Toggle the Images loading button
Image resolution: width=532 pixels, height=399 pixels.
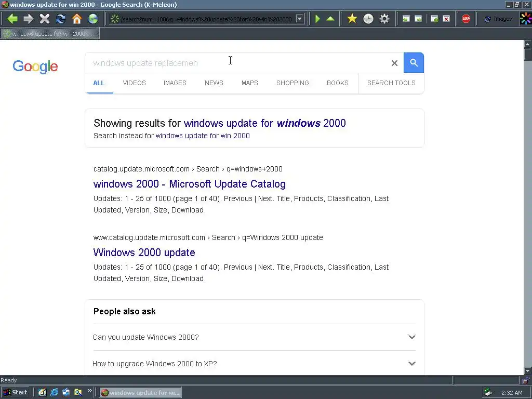click(x=498, y=19)
